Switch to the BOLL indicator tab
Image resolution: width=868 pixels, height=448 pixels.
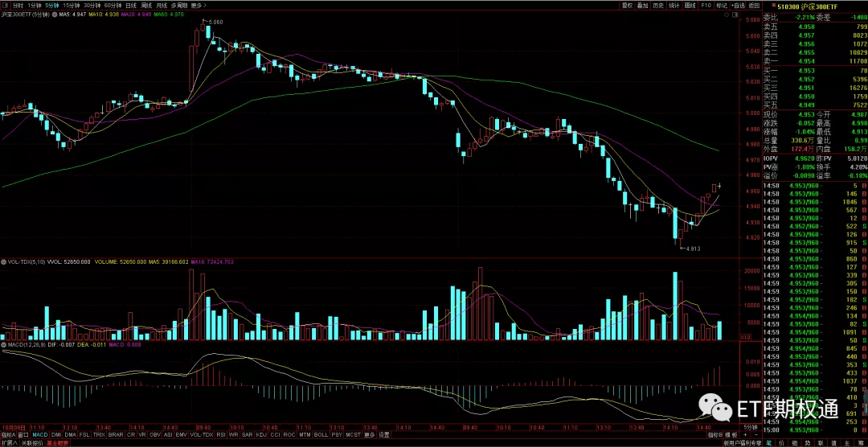[x=321, y=435]
